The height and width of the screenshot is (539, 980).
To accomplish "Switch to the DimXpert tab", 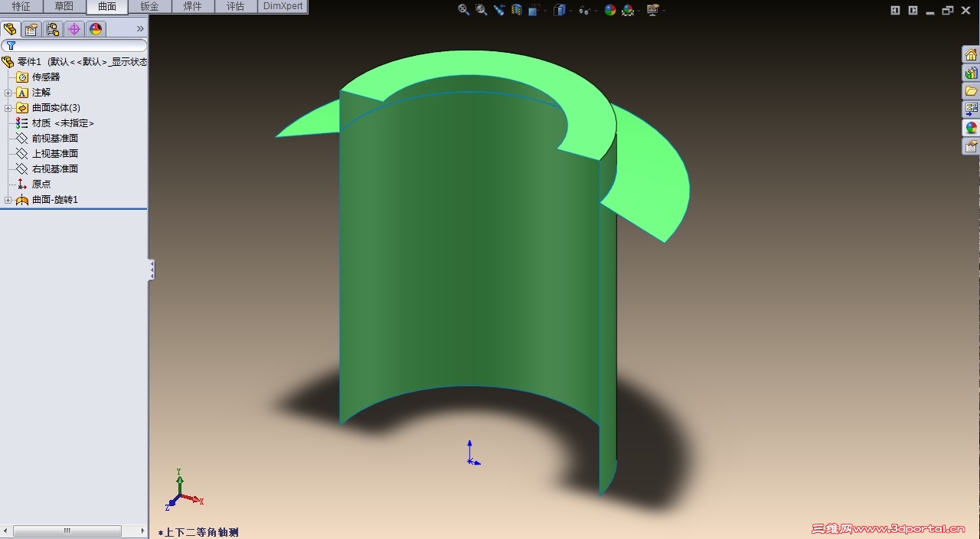I will click(x=283, y=7).
